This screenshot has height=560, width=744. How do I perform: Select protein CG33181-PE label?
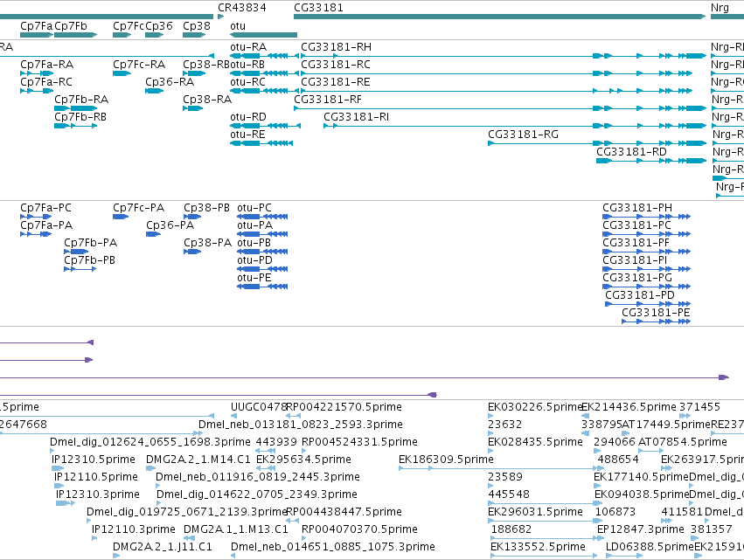(657, 314)
